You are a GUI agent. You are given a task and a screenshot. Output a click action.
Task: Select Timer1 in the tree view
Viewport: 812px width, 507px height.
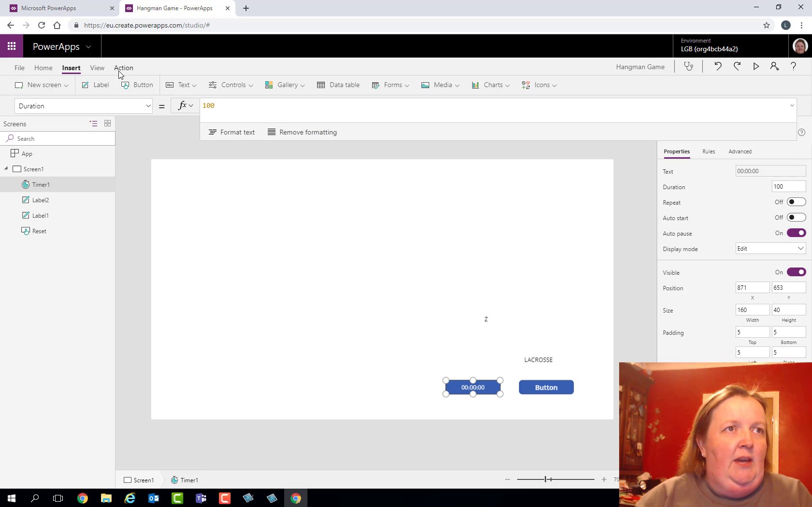click(x=58, y=184)
